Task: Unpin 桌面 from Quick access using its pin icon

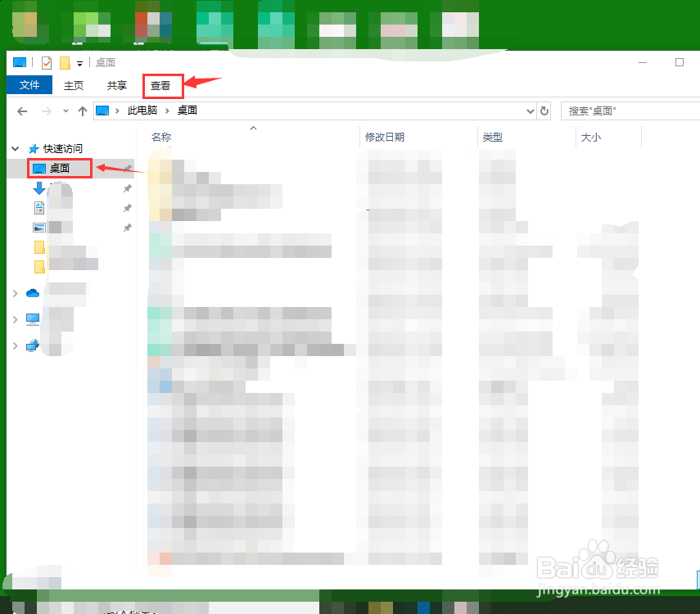Action: 128,170
